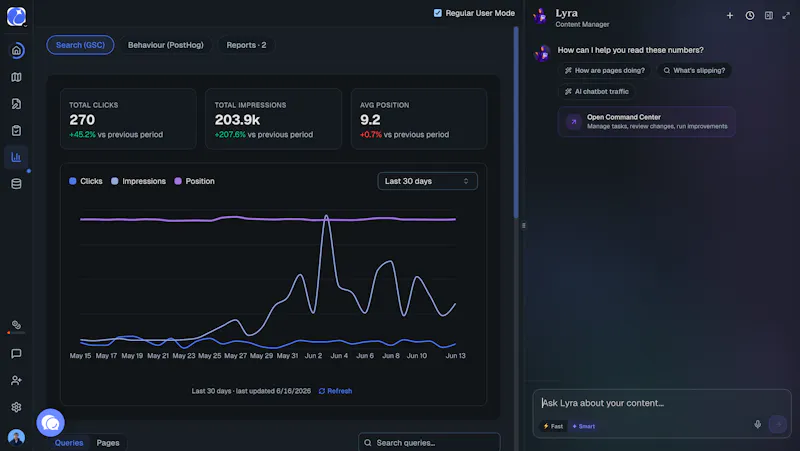
Task: Click the Avg Position 9.2 card
Action: pyautogui.click(x=419, y=119)
